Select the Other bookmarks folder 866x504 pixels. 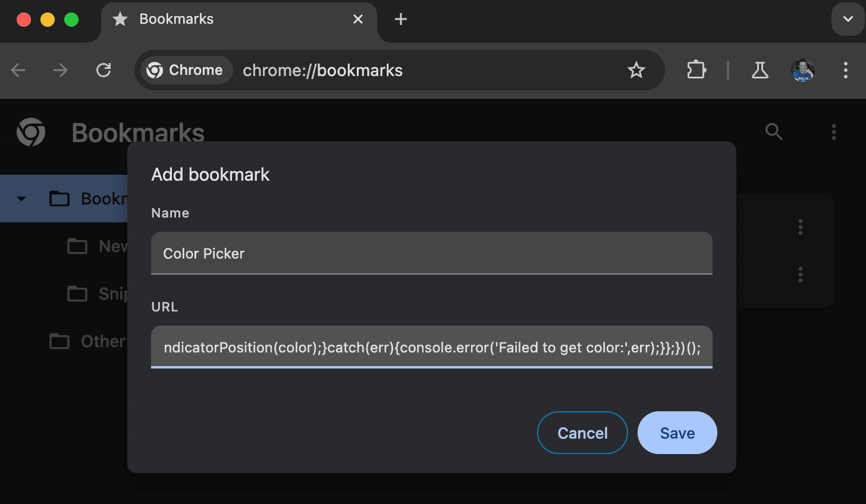coord(102,341)
